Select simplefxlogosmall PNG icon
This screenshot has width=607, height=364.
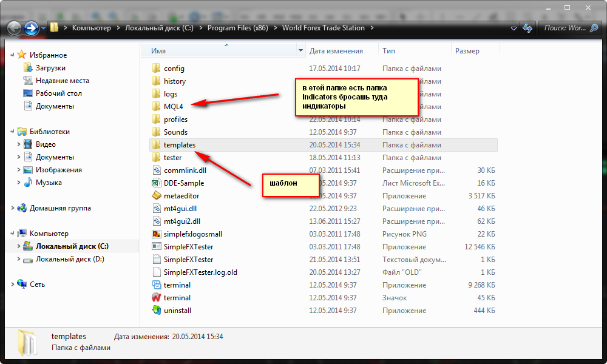tap(157, 234)
